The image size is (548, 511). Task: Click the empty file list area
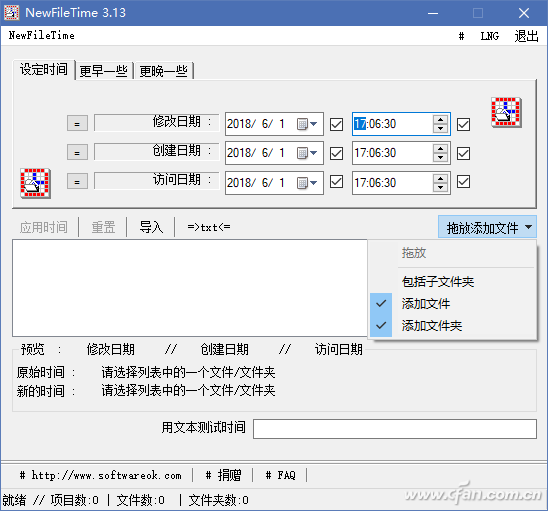[x=190, y=288]
